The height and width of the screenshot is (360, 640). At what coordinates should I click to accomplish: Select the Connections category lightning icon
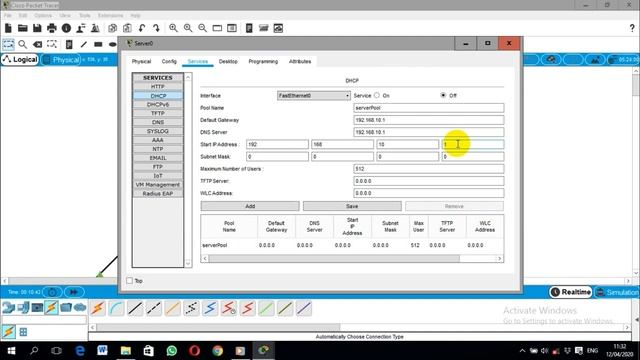click(x=51, y=307)
